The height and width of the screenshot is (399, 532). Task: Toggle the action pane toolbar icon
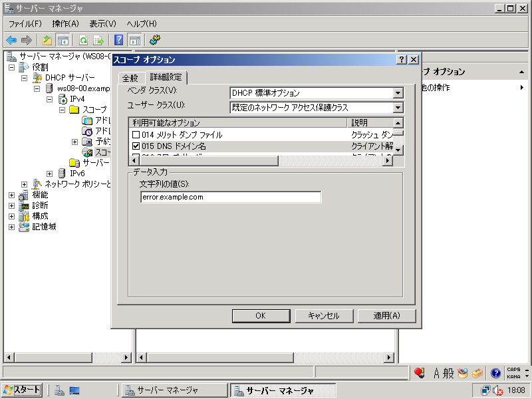tap(134, 40)
